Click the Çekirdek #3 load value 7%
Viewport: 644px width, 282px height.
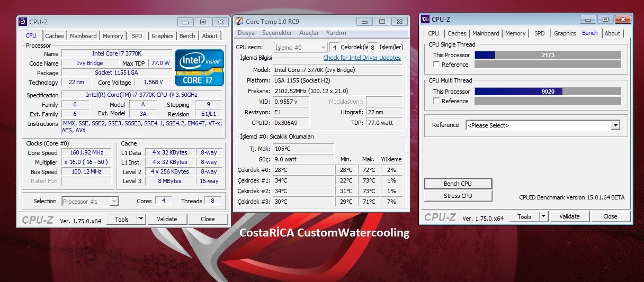pos(391,202)
